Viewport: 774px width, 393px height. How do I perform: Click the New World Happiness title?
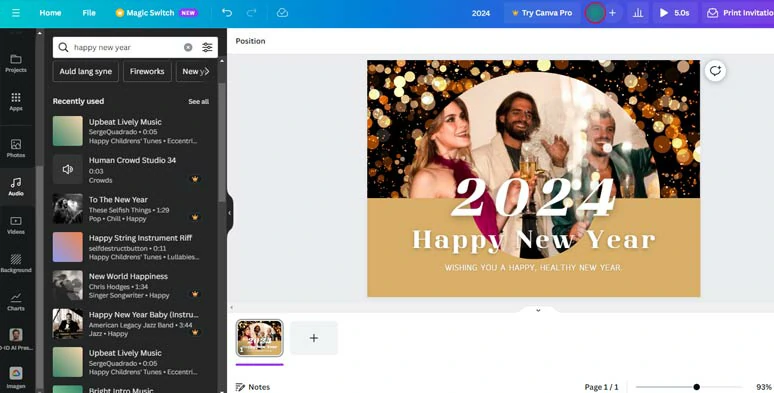point(128,276)
